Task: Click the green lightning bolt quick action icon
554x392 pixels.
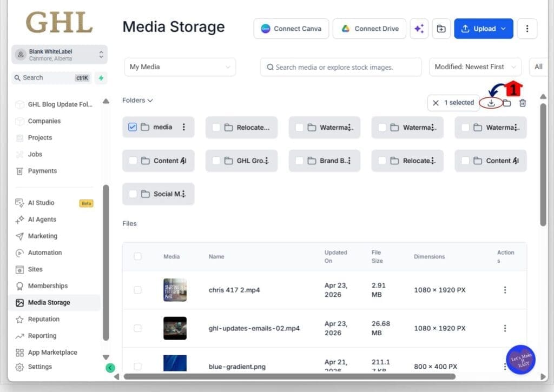Action: (x=101, y=78)
